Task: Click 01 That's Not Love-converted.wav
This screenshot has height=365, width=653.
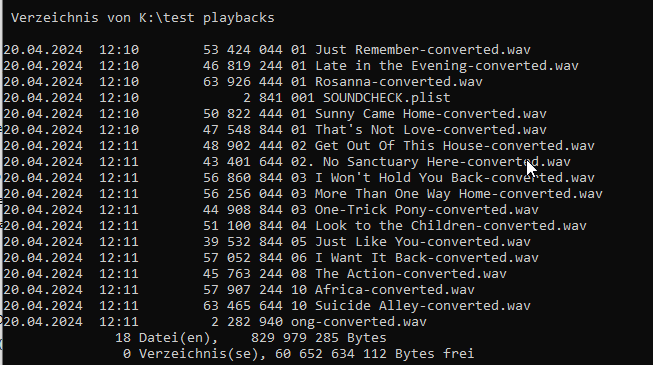Action: (x=419, y=130)
